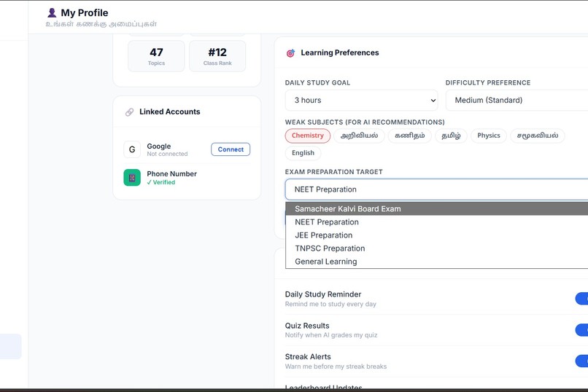The width and height of the screenshot is (588, 392).
Task: Toggle the Quiz Results notification switch
Action: (x=581, y=330)
